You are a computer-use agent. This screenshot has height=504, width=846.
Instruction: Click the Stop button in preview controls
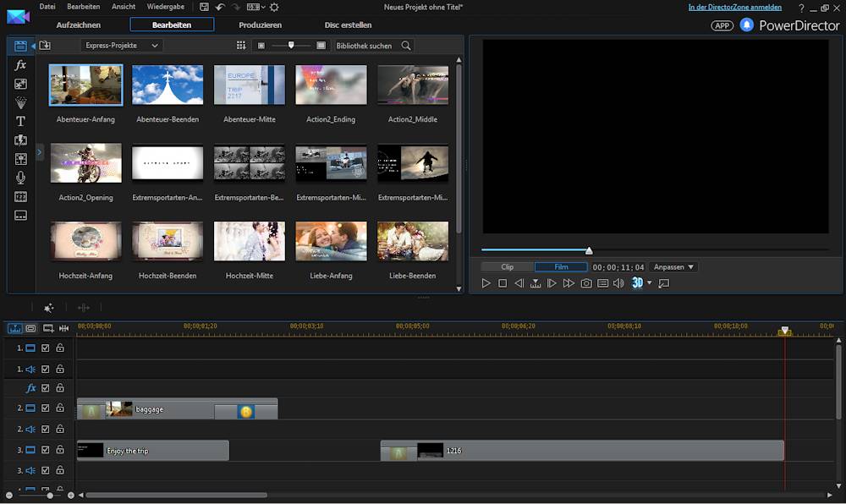[503, 283]
